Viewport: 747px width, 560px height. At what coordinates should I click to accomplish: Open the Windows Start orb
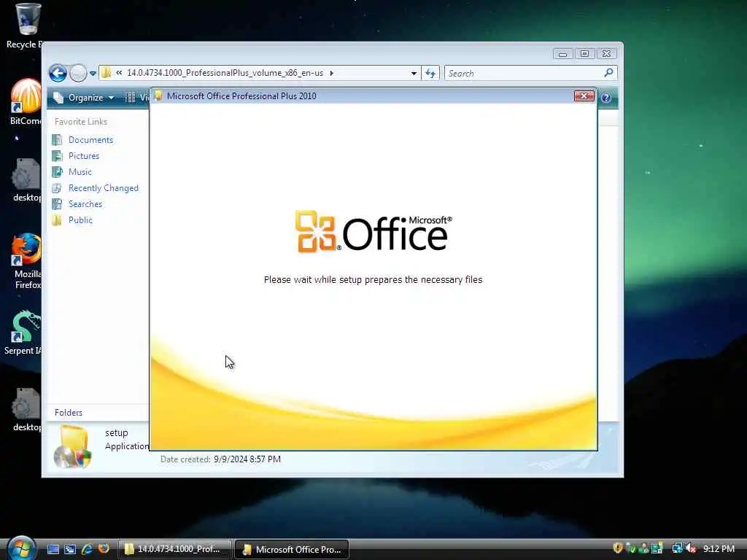(x=21, y=548)
